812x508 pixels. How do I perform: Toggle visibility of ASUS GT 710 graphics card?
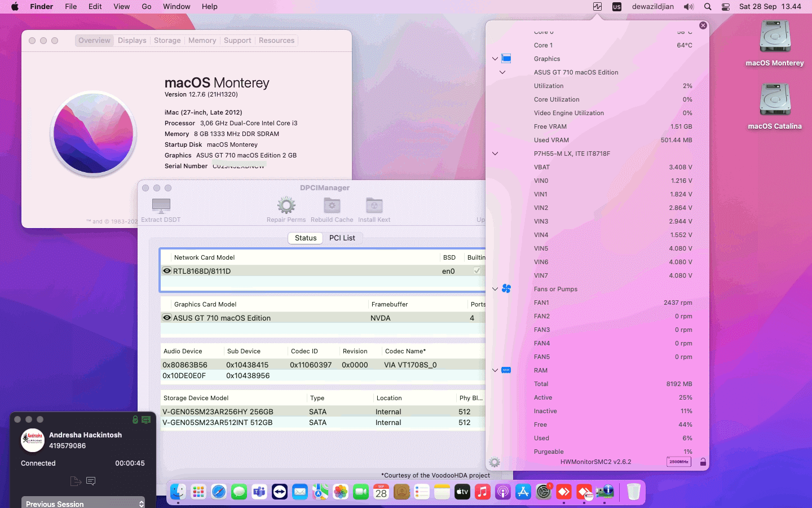coord(167,318)
